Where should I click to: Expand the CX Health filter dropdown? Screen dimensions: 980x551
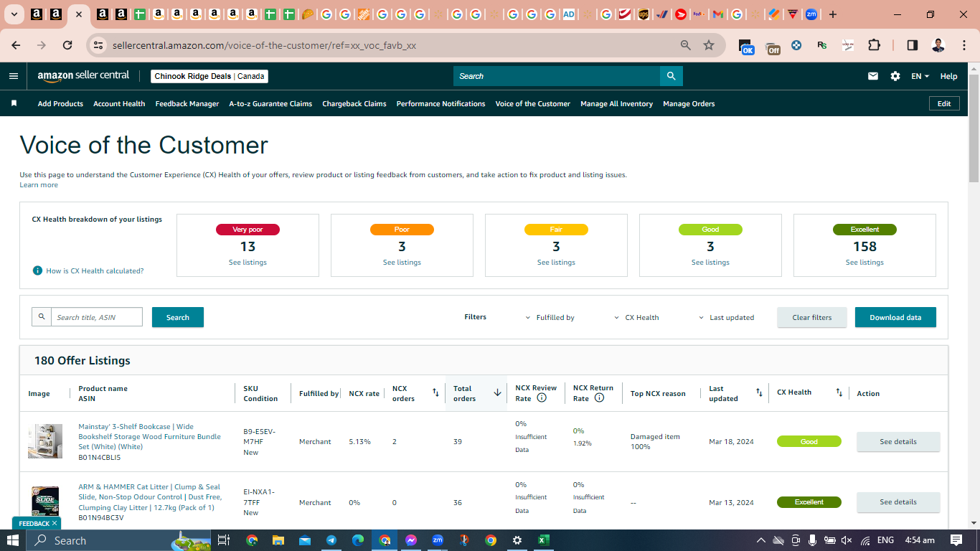click(x=637, y=317)
